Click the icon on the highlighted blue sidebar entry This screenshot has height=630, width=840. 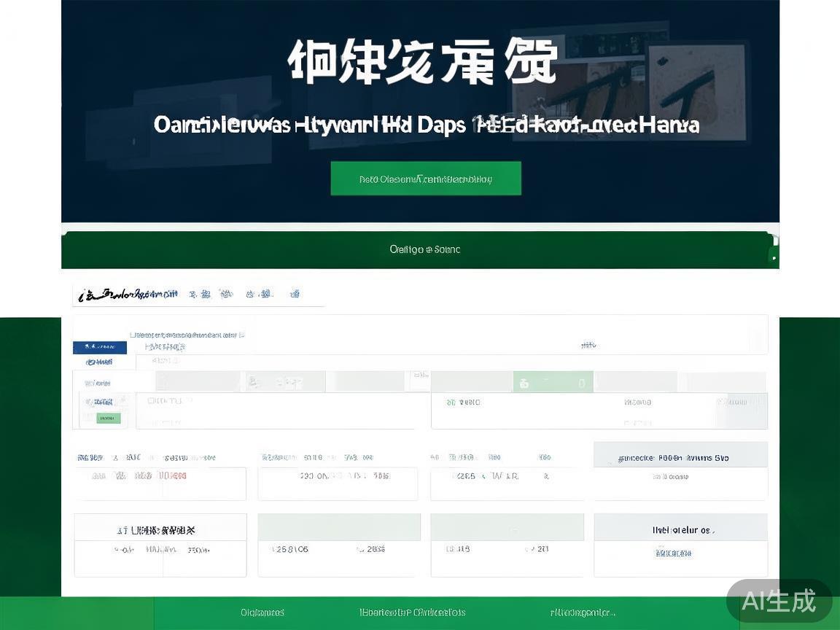(x=86, y=348)
